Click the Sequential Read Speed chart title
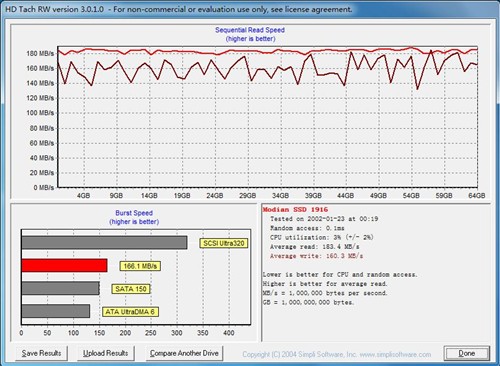Screen dimensions: 500x366 point(250,30)
